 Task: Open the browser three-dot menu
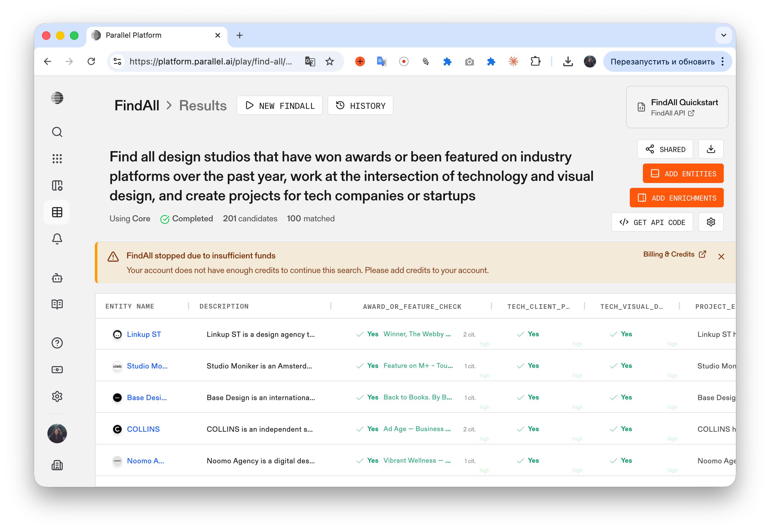coord(722,61)
